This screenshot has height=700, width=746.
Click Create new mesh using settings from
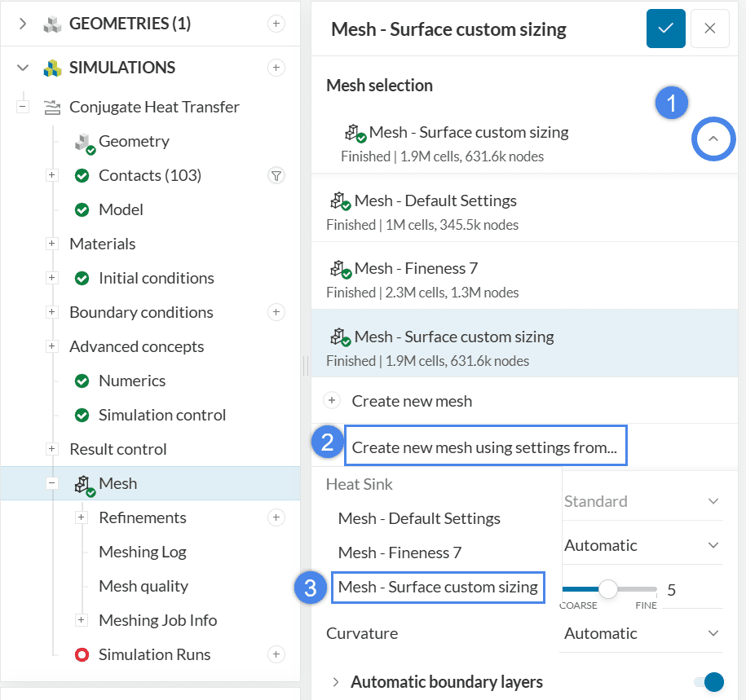(484, 447)
